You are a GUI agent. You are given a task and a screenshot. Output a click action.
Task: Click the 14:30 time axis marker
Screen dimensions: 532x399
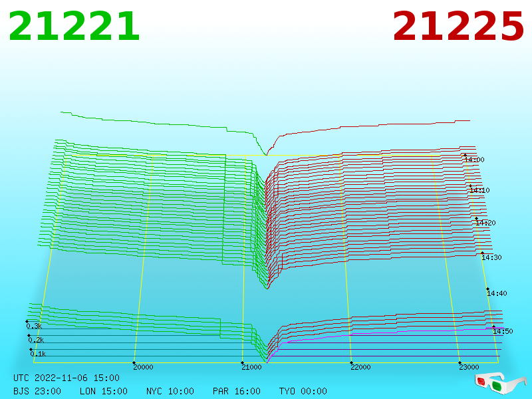tap(491, 257)
